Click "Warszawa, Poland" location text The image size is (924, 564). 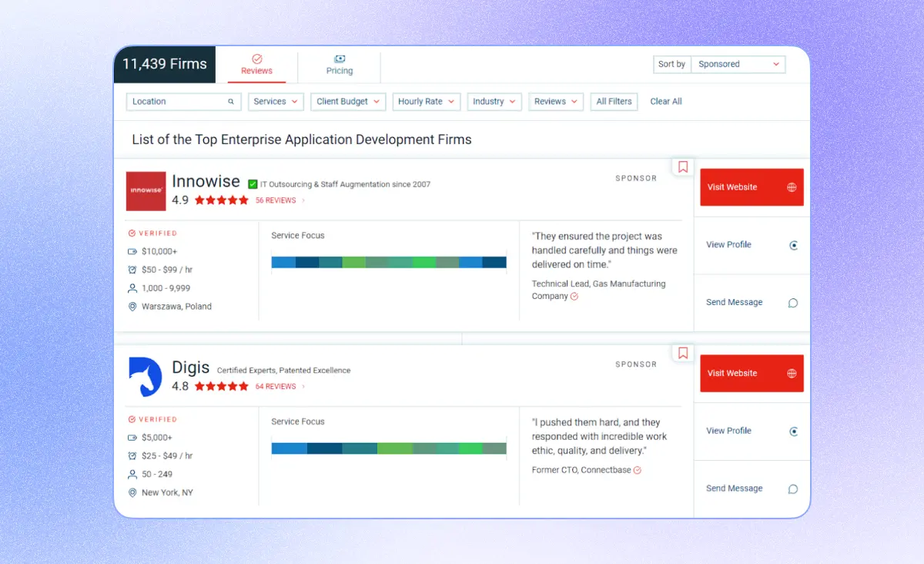176,307
